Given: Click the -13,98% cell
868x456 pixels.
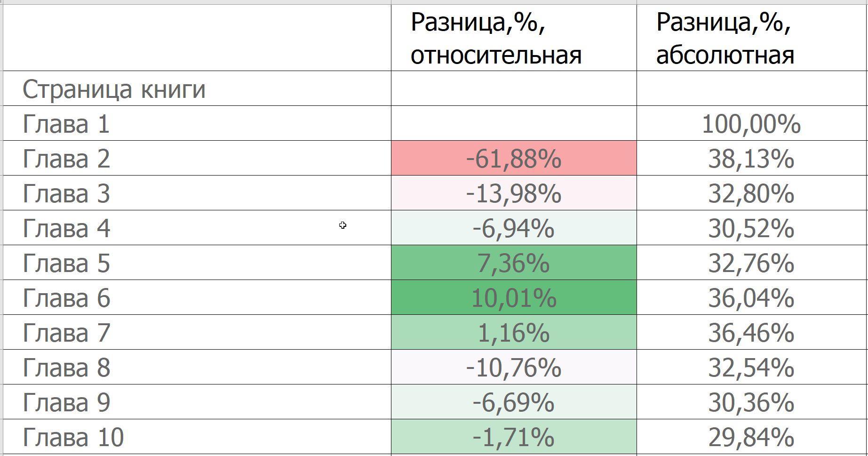Looking at the screenshot, I should pos(513,193).
